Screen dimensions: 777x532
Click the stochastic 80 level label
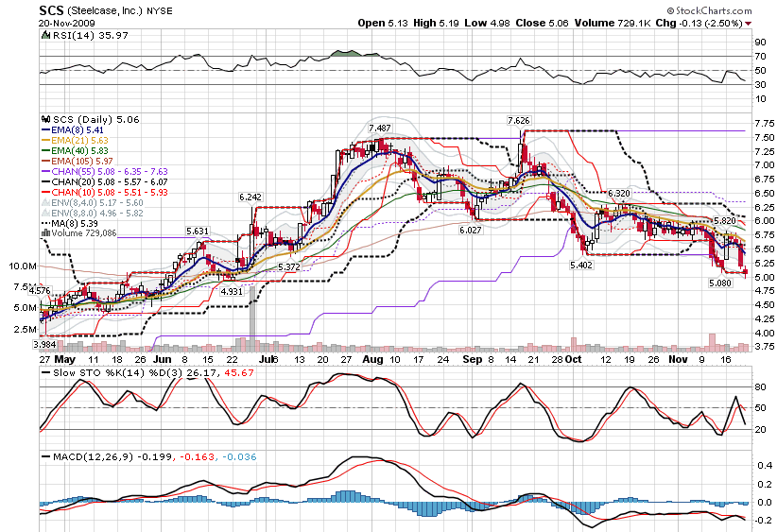tap(760, 386)
